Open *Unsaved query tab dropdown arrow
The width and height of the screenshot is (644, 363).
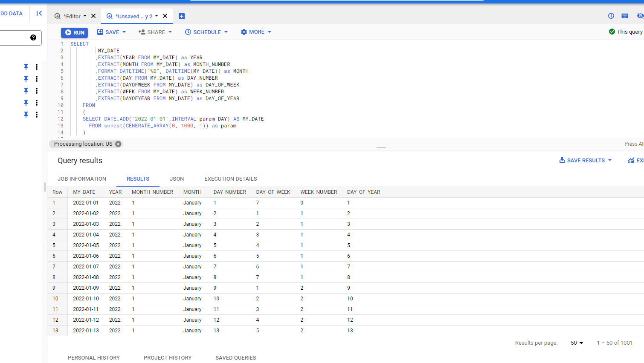point(157,16)
